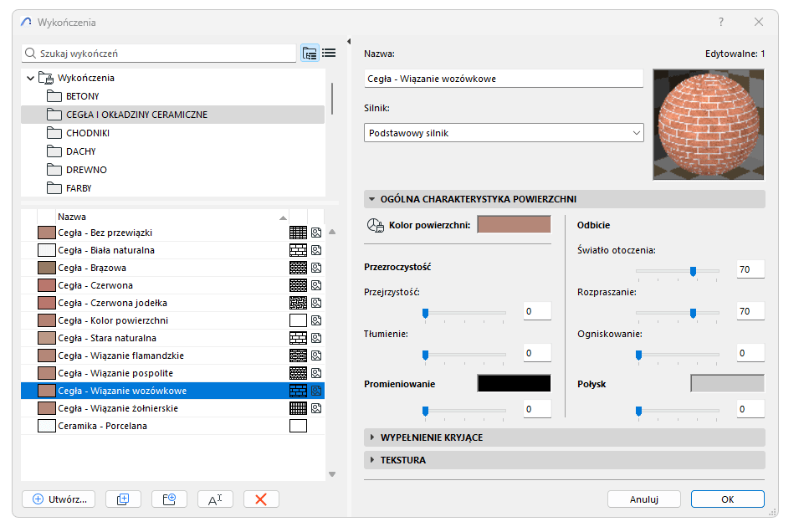804x532 pixels.
Task: Click texture icon of Cegła - Kolor powierzchni
Action: [316, 320]
